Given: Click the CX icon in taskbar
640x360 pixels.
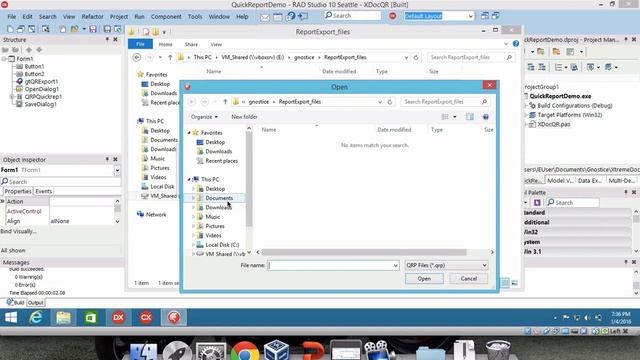Looking at the screenshot, I should pyautogui.click(x=146, y=317).
